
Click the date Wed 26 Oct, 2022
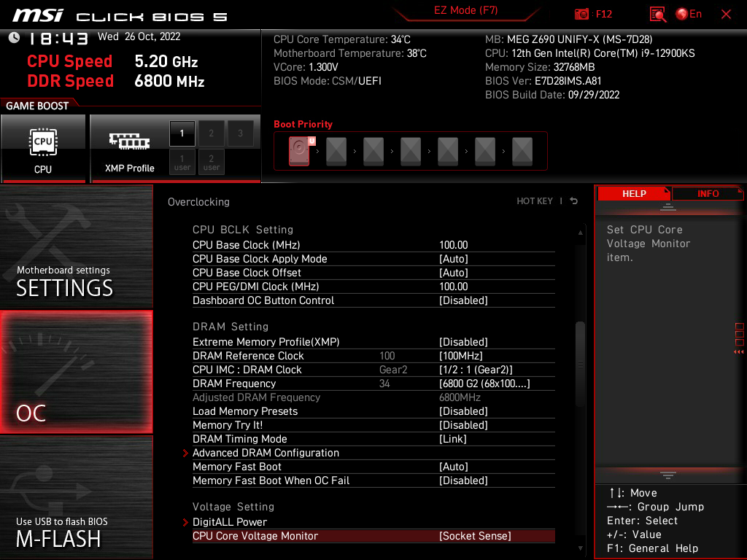pyautogui.click(x=139, y=36)
